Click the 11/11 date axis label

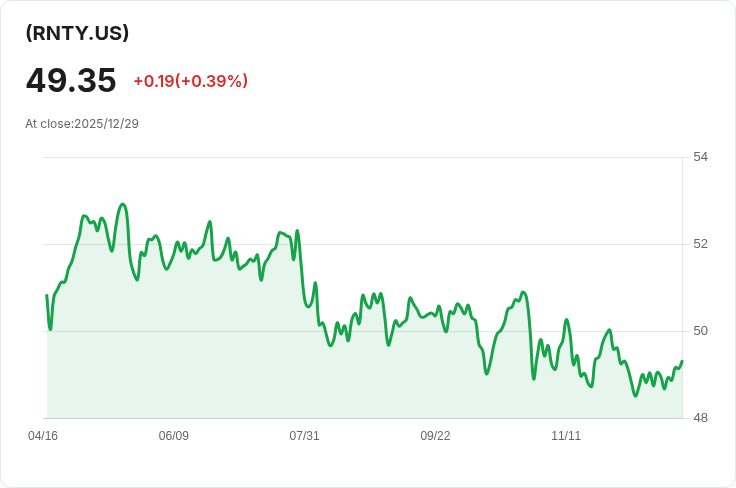[566, 436]
